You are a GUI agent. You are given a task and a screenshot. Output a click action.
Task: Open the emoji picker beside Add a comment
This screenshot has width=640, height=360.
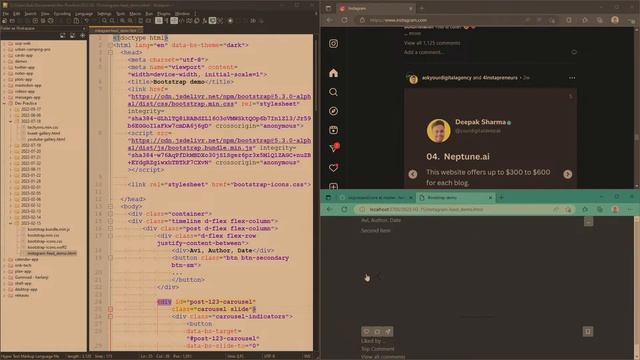(x=574, y=52)
